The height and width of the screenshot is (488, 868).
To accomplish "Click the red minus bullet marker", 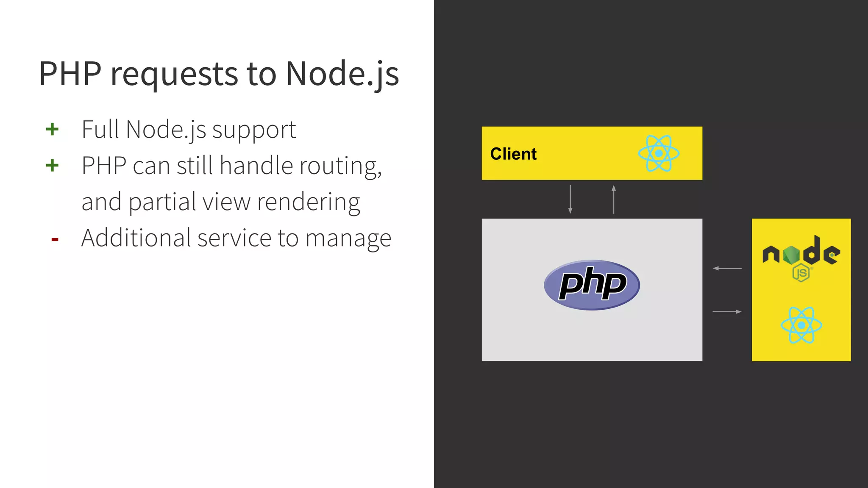I will (55, 240).
